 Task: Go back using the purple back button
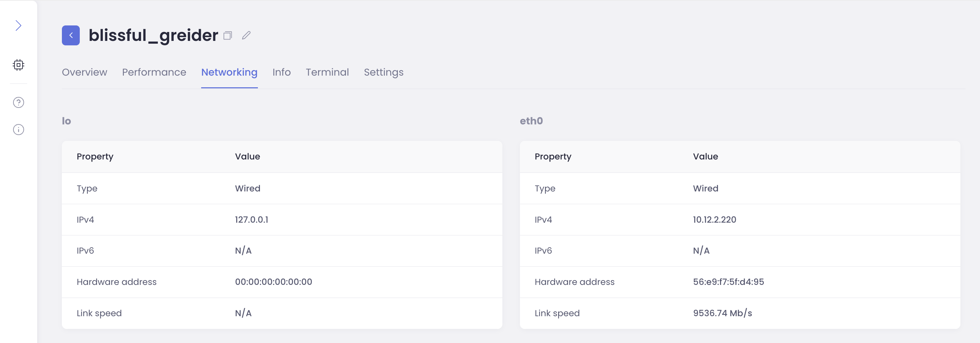click(70, 35)
